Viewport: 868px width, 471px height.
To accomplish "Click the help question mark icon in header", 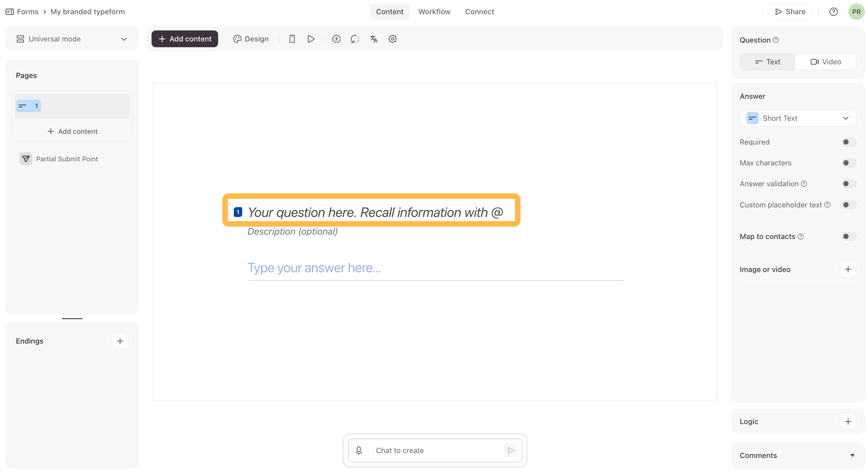I will click(x=833, y=12).
